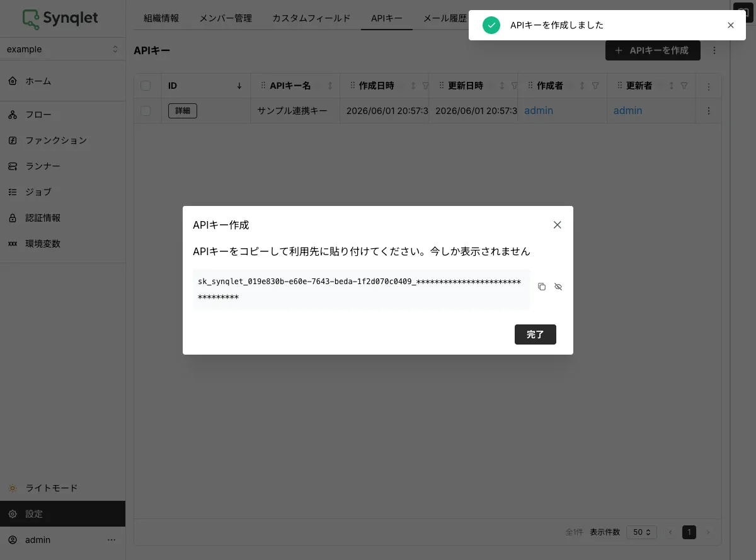The image size is (756, 560).
Task: Click the ホーム house icon
Action: pyautogui.click(x=13, y=81)
